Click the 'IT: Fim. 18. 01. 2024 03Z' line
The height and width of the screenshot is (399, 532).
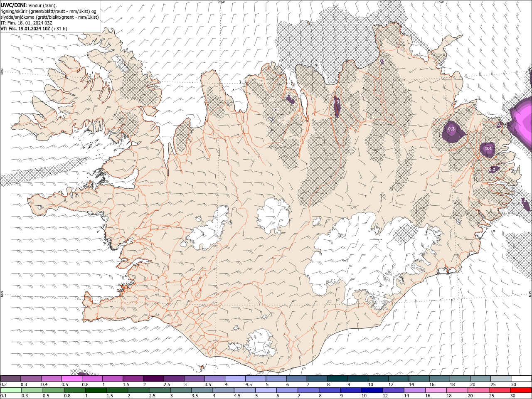pyautogui.click(x=26, y=23)
